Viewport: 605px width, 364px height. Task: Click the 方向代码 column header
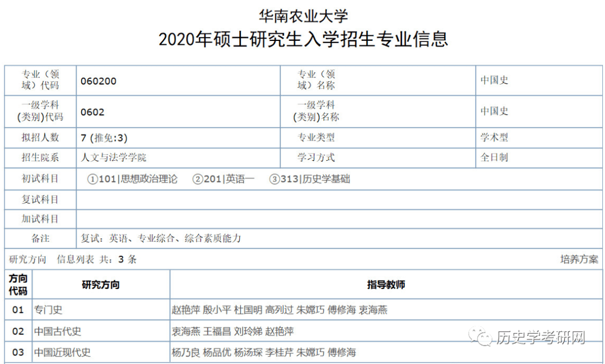coord(18,284)
